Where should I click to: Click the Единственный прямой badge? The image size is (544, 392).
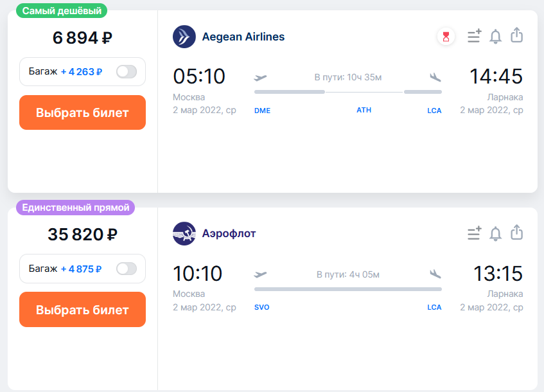coord(76,208)
